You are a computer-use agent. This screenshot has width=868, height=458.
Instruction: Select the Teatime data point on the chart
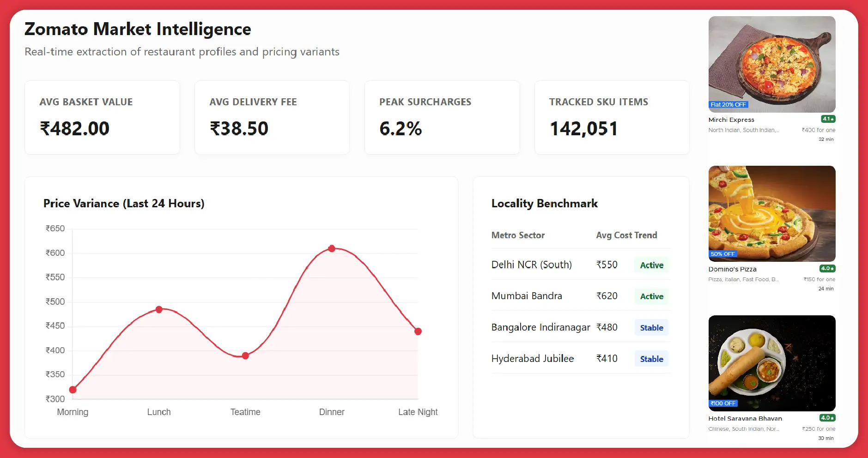245,356
